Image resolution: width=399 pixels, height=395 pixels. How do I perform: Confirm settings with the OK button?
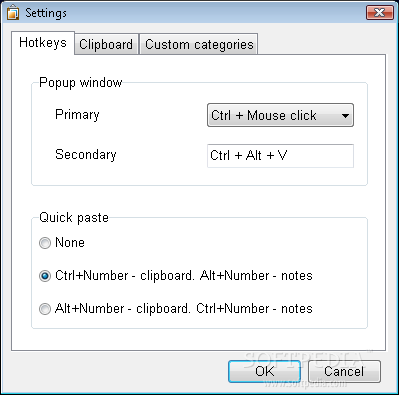pyautogui.click(x=265, y=371)
